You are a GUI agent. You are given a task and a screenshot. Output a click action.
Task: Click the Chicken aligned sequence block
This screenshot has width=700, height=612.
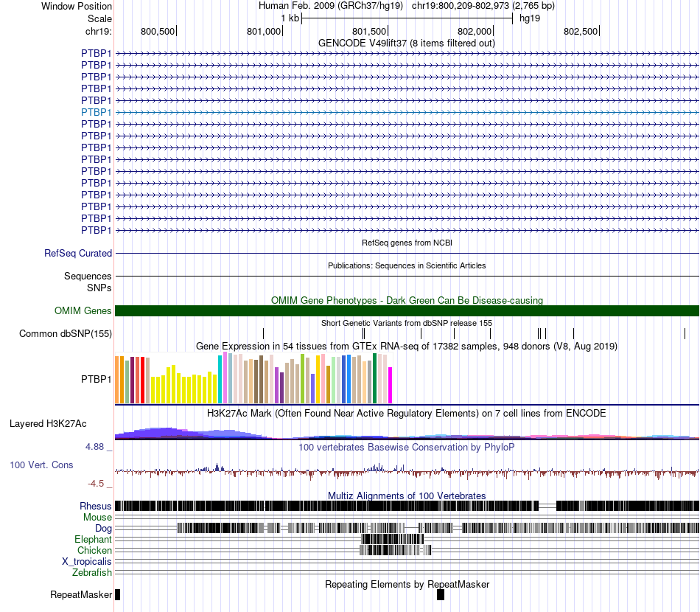click(x=396, y=550)
